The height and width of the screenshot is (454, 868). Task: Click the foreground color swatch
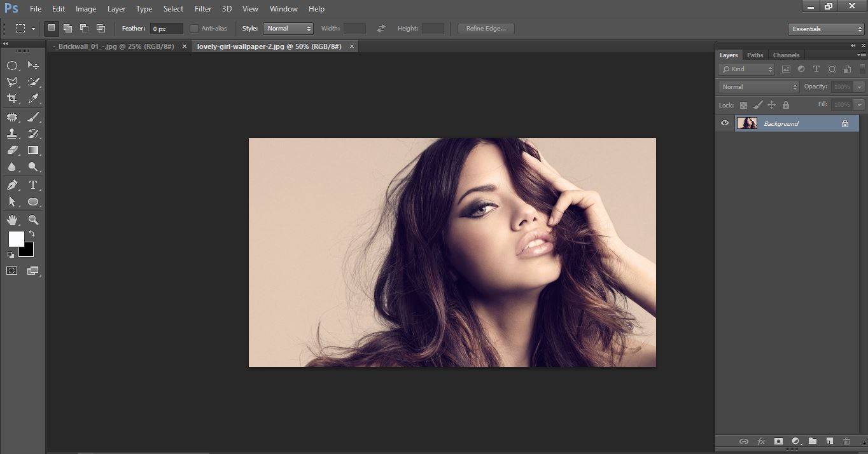[15, 240]
